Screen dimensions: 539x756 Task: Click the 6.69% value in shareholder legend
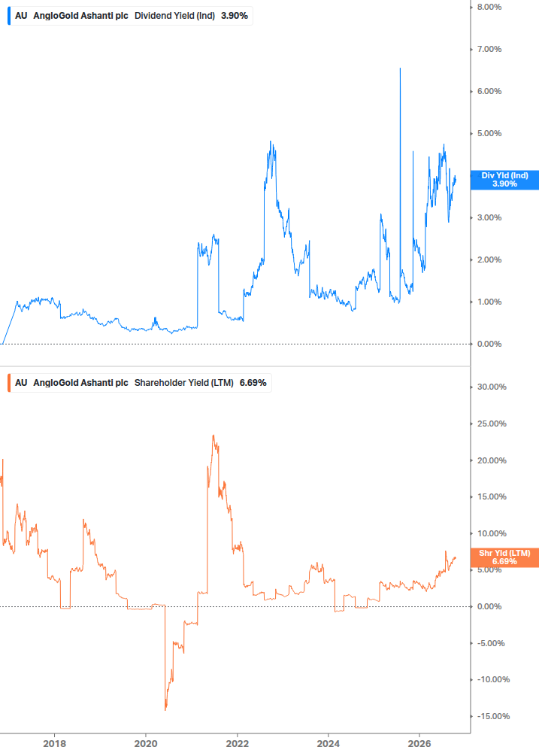coord(253,383)
